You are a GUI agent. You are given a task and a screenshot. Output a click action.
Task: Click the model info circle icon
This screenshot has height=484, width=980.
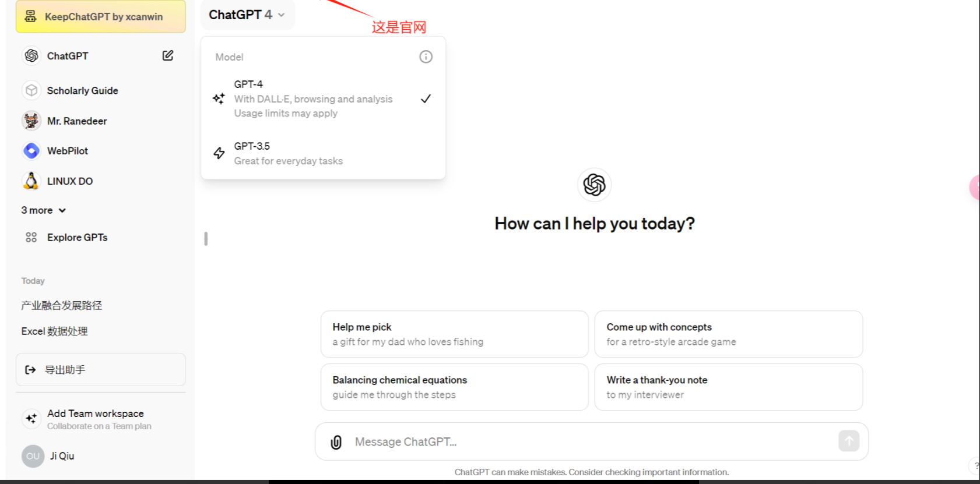[x=426, y=56]
